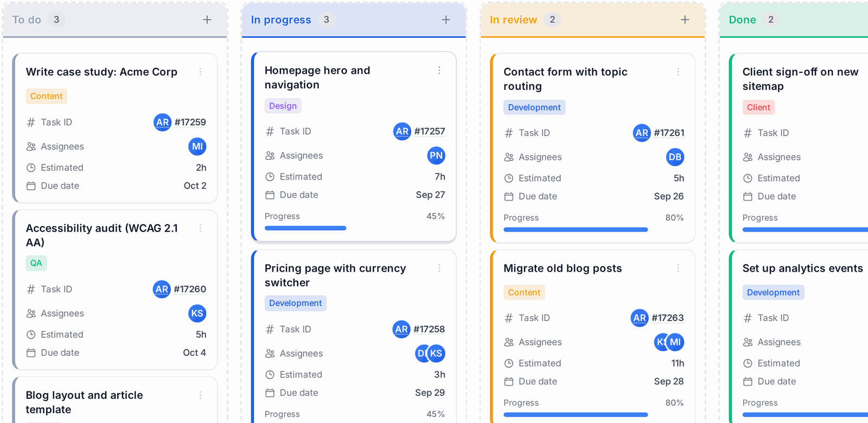Click Homepage hero progress bar at 45%
Image resolution: width=868 pixels, height=423 pixels.
355,228
